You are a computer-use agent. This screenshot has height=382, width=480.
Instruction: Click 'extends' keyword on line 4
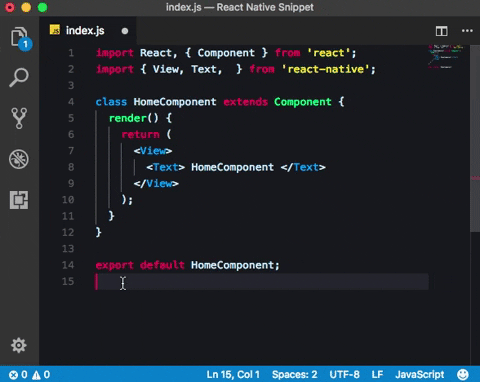tap(245, 102)
